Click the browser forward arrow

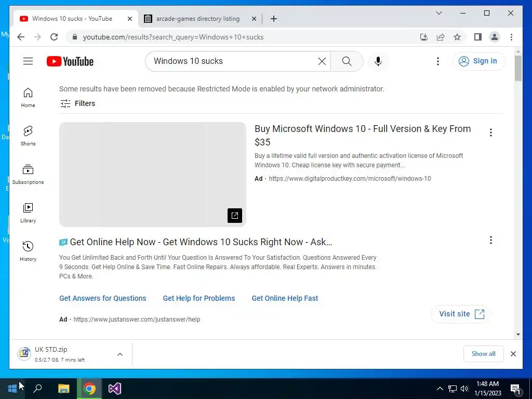pyautogui.click(x=37, y=37)
